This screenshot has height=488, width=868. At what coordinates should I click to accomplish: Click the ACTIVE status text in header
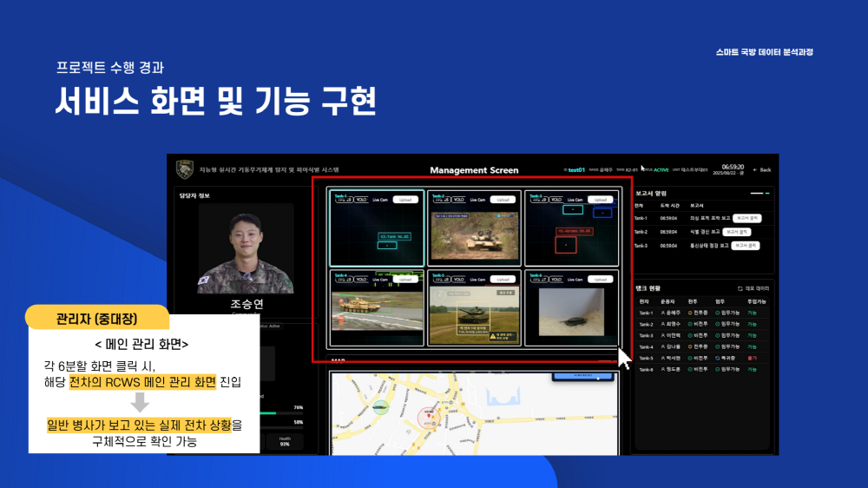pyautogui.click(x=661, y=170)
